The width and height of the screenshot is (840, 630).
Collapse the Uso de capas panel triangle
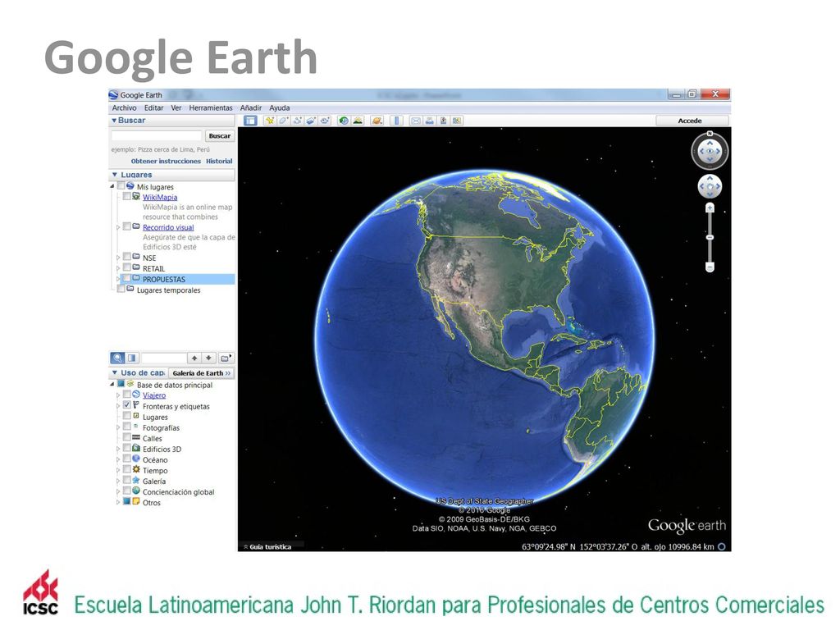(x=115, y=373)
